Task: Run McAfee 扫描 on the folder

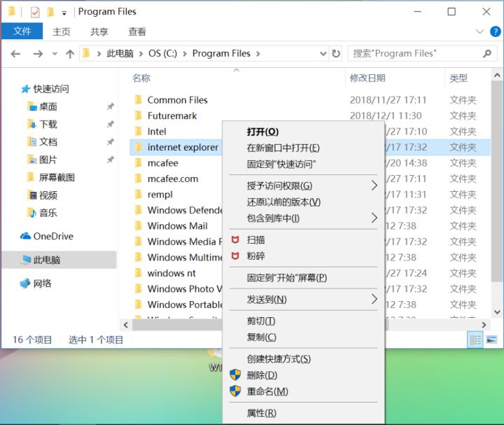Action: (x=303, y=240)
